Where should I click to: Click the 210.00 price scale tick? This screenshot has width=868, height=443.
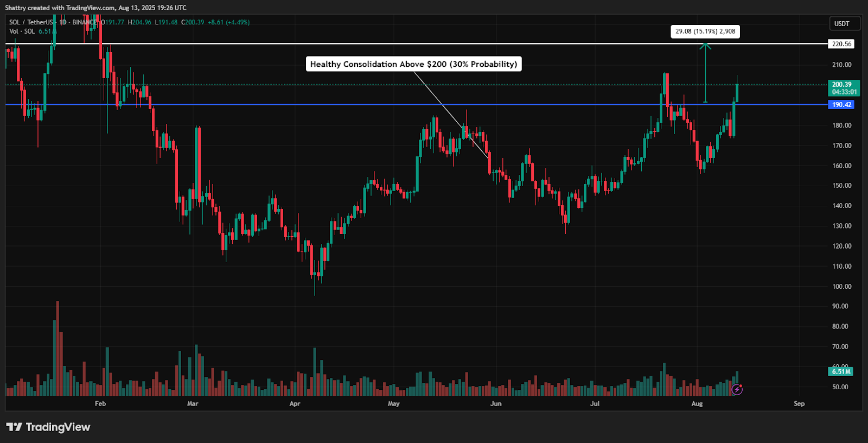pos(841,65)
